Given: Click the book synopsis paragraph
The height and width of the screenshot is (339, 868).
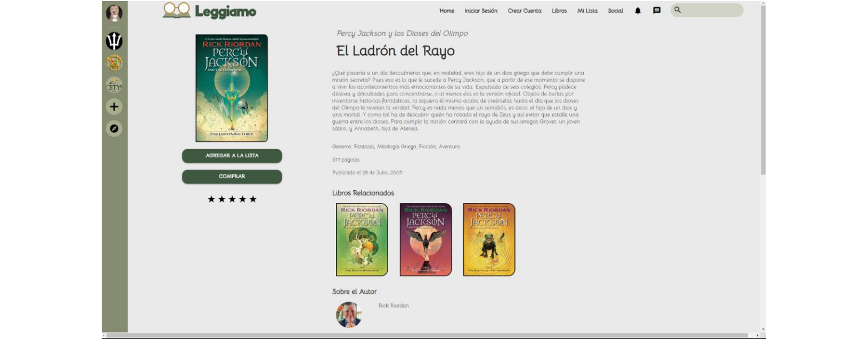Looking at the screenshot, I should [x=458, y=101].
